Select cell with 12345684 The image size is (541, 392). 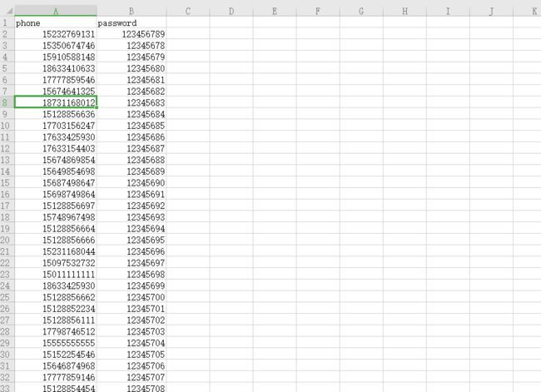pyautogui.click(x=132, y=114)
